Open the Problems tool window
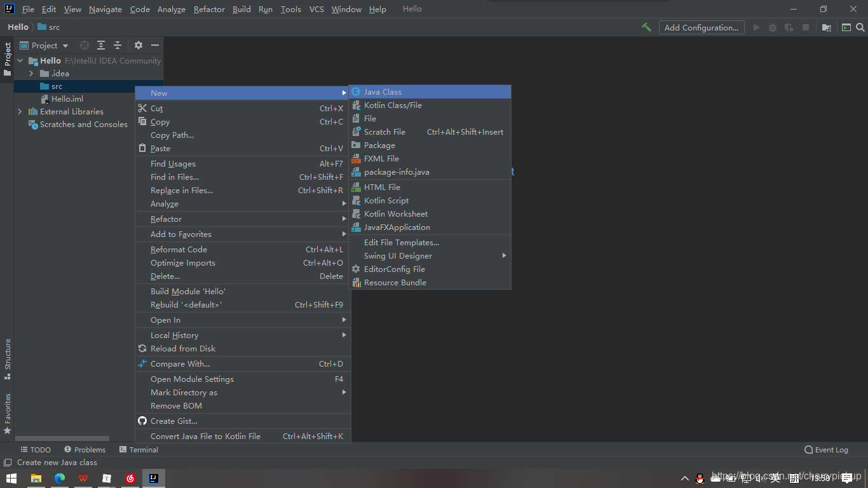The height and width of the screenshot is (488, 868). [x=85, y=449]
